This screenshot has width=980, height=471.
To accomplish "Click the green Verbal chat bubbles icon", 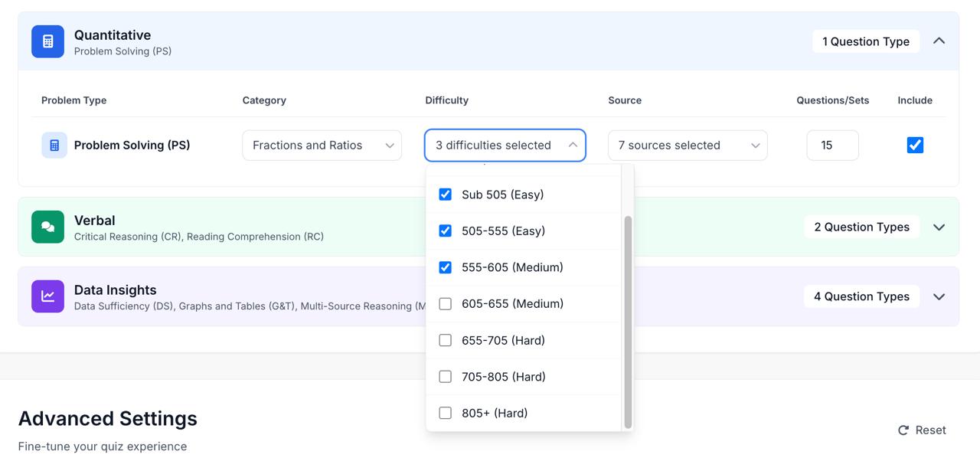I will point(47,227).
